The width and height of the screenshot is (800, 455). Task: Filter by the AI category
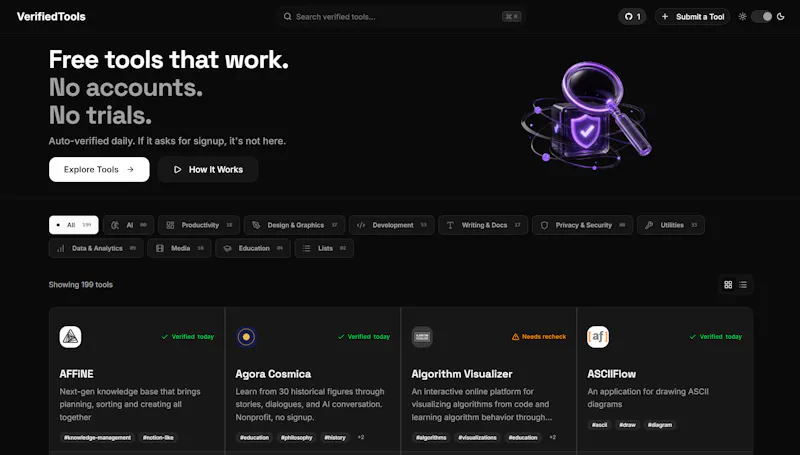pyautogui.click(x=128, y=225)
